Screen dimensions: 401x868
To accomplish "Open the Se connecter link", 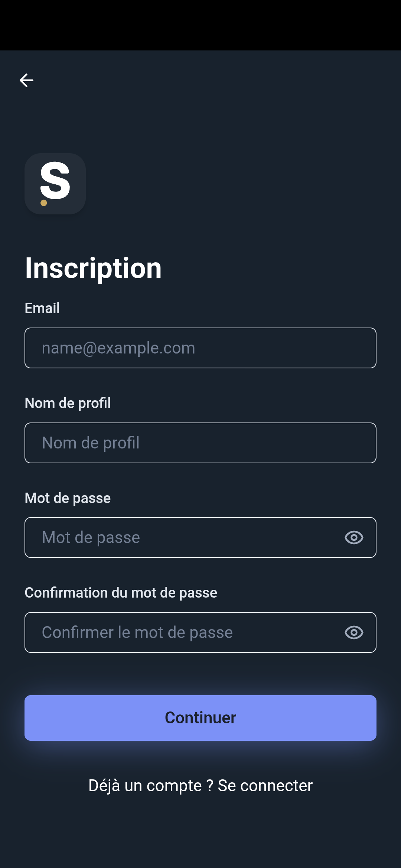I will [265, 786].
